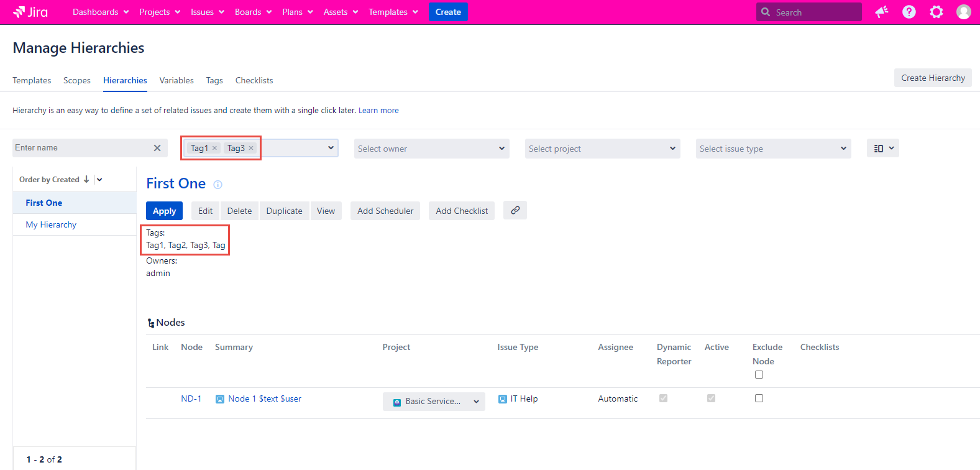
Task: Copy hierarchy link with chain icon
Action: click(x=515, y=210)
